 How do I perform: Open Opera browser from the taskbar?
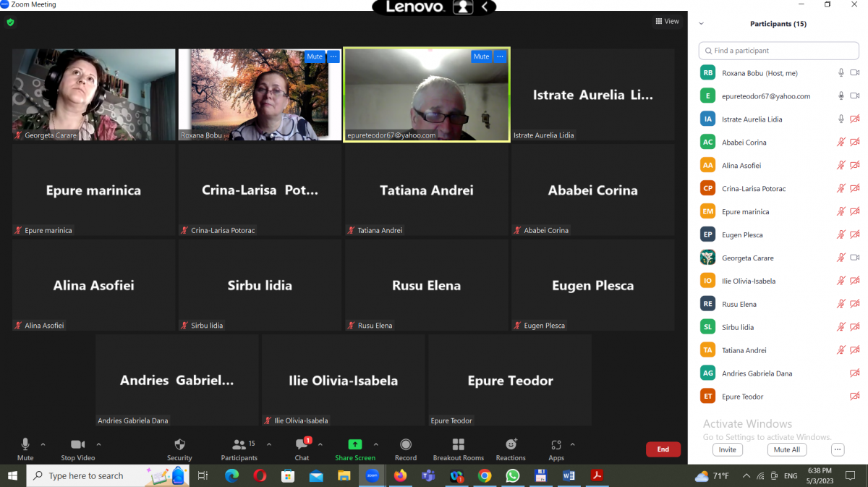(260, 475)
